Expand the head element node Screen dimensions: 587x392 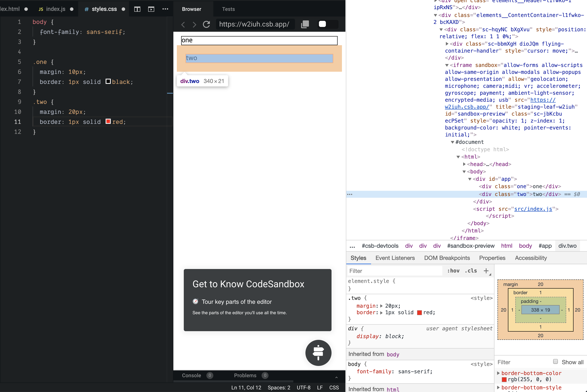pyautogui.click(x=464, y=164)
